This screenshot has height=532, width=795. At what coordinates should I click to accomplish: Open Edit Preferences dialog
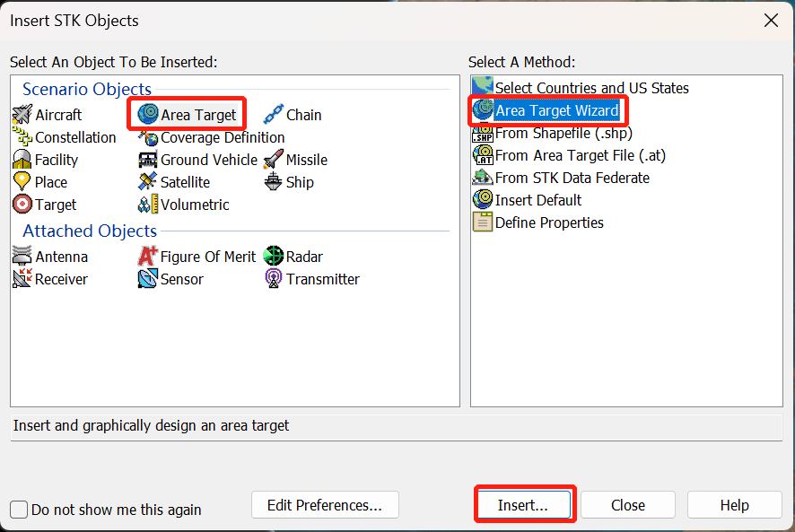point(325,505)
